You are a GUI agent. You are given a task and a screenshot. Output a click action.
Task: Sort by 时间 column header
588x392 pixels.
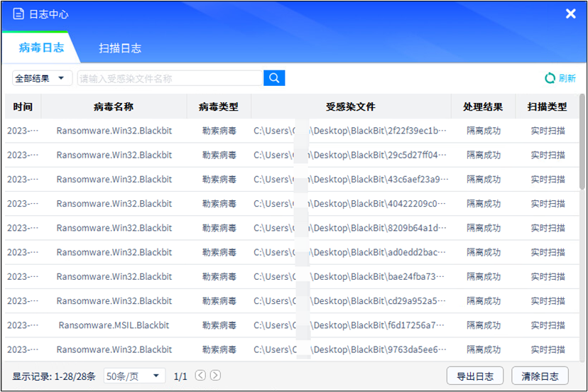[23, 107]
